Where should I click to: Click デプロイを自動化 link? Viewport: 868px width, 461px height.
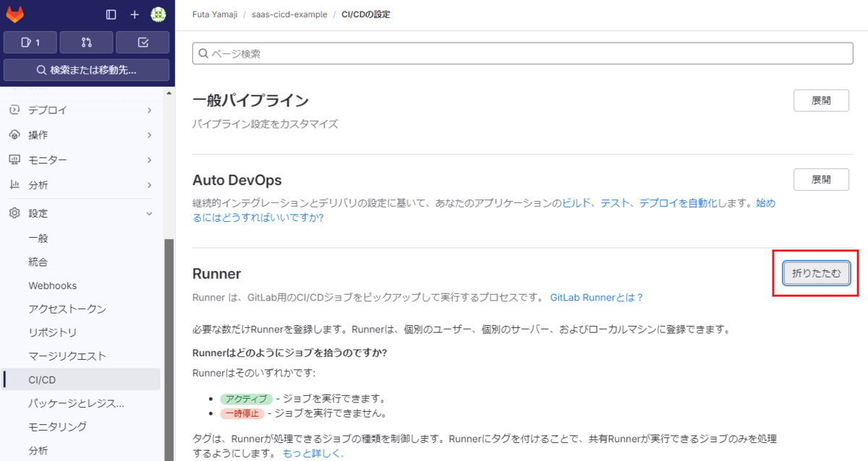[x=678, y=204]
